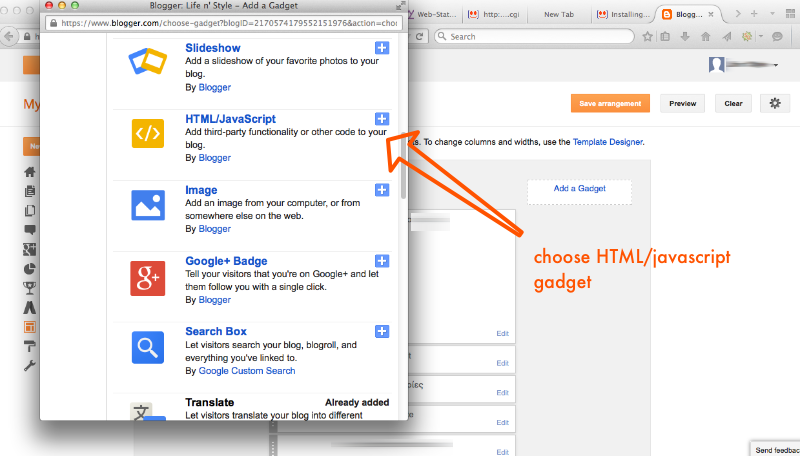The image size is (800, 456).
Task: Open the Template Designer link
Action: pyautogui.click(x=607, y=142)
